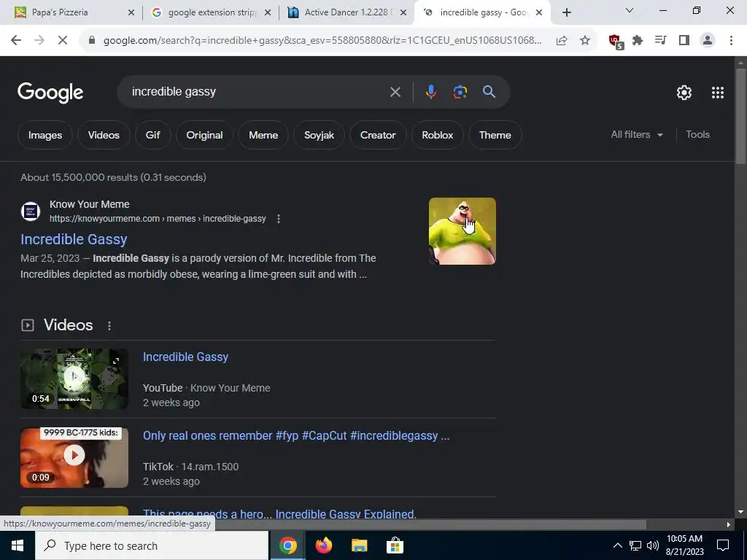This screenshot has width=747, height=560.
Task: Open options for the Videos section
Action: click(x=109, y=326)
